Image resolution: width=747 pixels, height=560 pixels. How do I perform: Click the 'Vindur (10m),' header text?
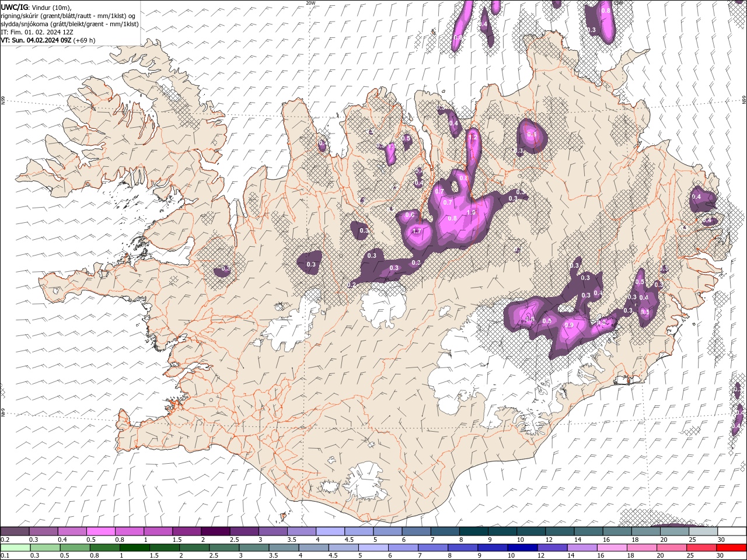tap(51, 7)
